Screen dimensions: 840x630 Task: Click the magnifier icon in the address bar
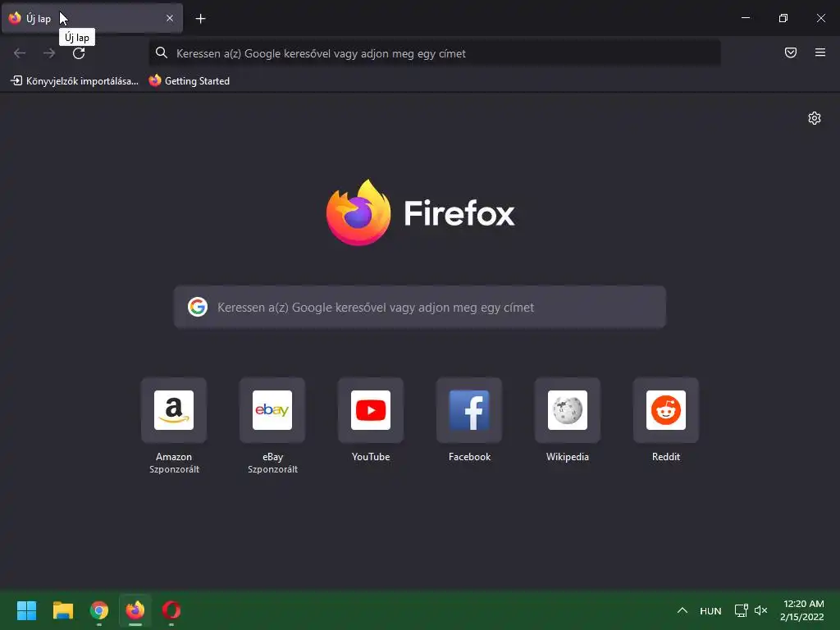[162, 52]
